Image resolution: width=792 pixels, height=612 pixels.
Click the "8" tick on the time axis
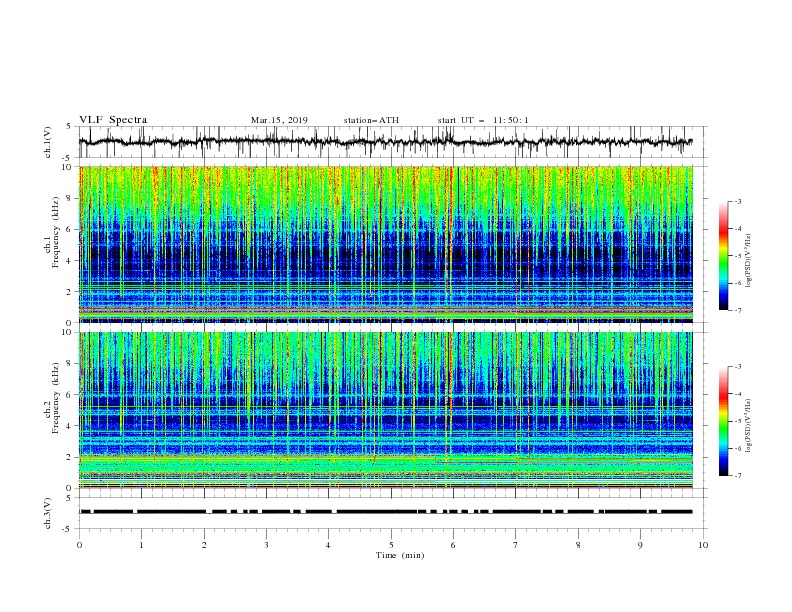[x=578, y=545]
